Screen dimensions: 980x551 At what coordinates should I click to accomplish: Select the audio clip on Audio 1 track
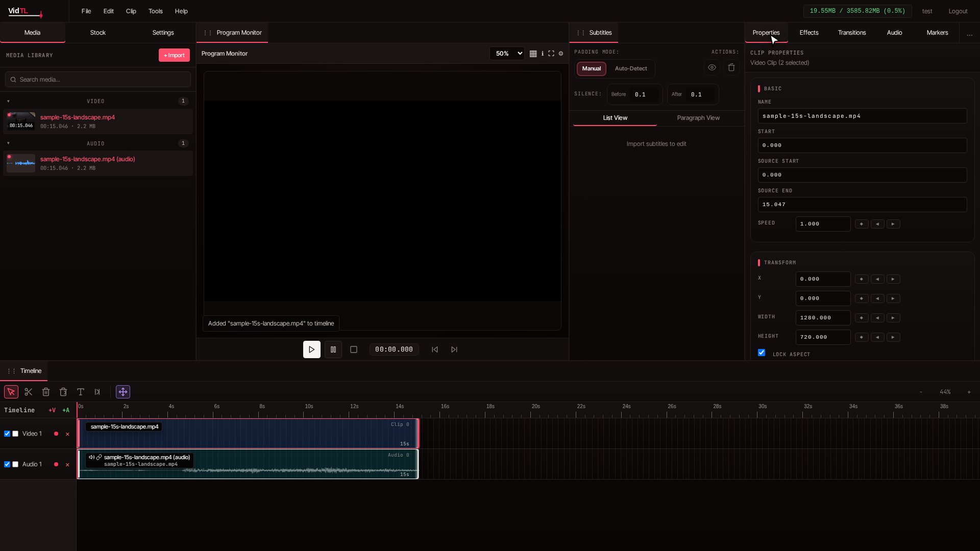[248, 464]
